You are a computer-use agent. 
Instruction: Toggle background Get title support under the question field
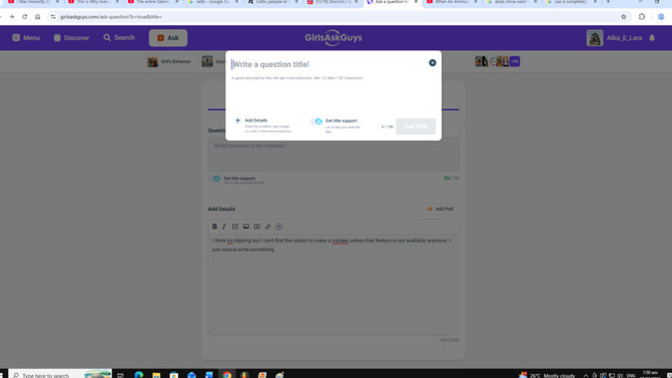pyautogui.click(x=215, y=179)
